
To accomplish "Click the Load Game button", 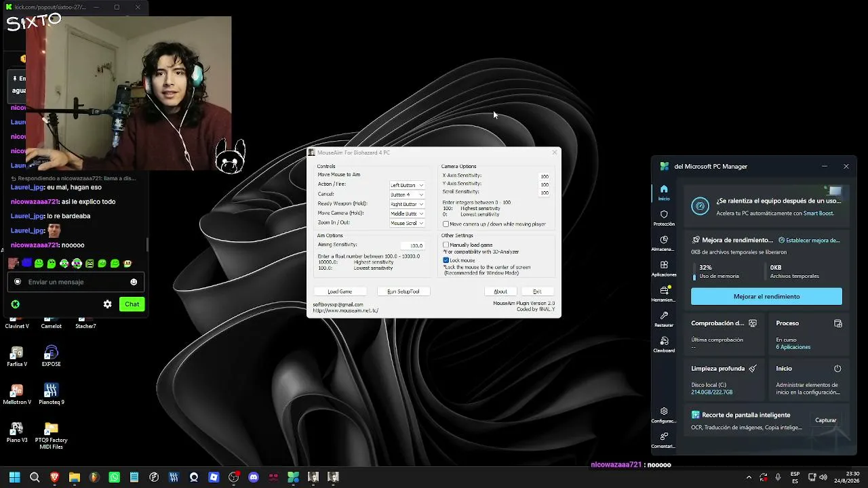I will click(x=340, y=291).
